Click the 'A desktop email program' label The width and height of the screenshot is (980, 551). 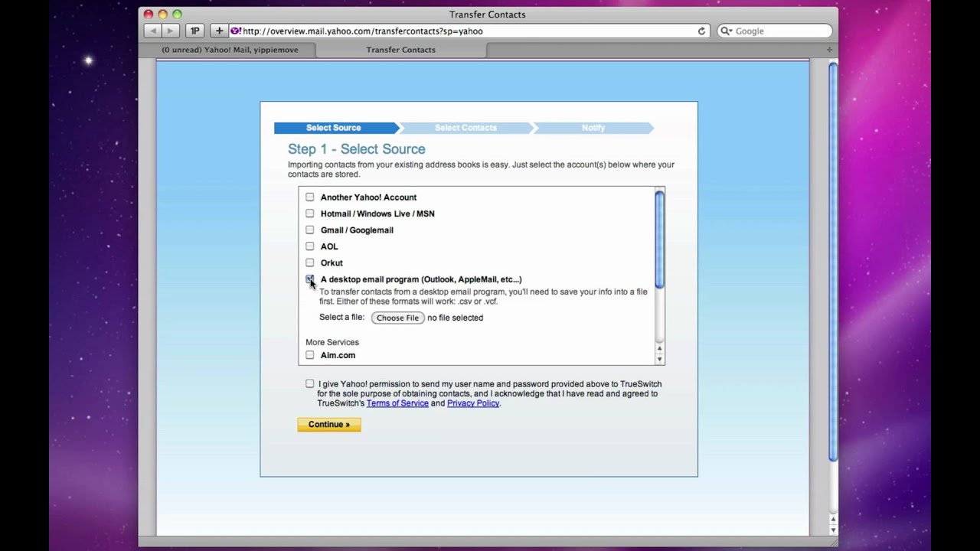[421, 279]
